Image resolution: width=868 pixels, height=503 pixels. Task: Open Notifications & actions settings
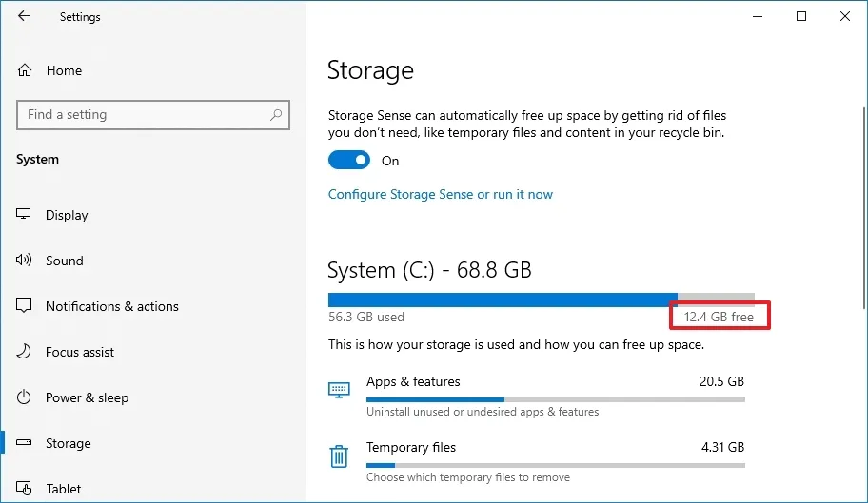click(111, 306)
